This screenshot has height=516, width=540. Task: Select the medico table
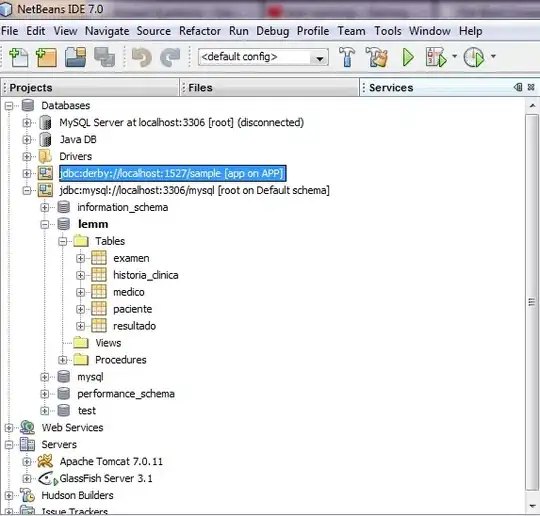tap(129, 292)
